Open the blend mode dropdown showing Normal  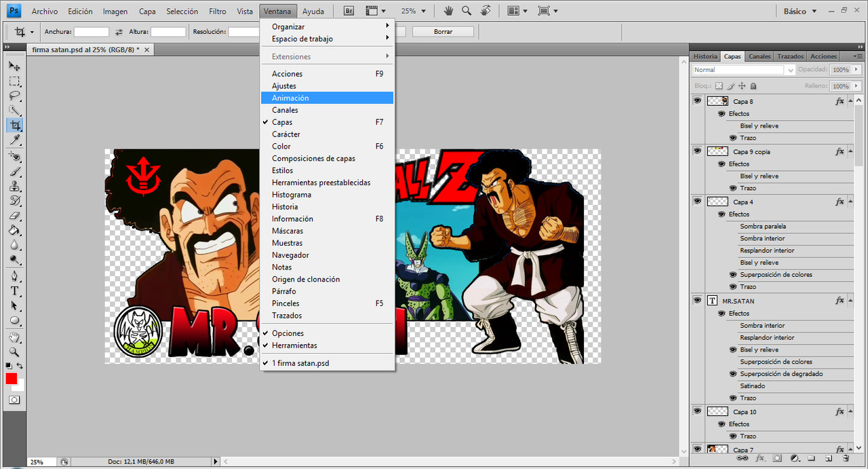click(x=744, y=70)
